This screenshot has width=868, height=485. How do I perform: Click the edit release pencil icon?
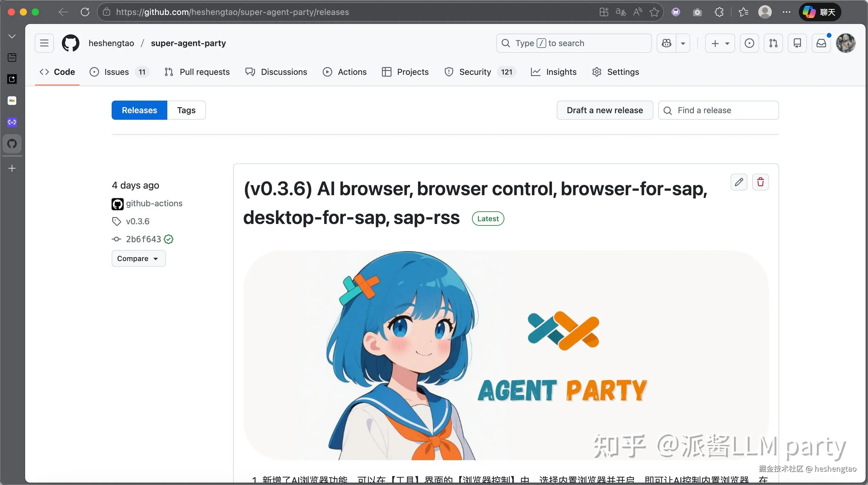coord(739,182)
